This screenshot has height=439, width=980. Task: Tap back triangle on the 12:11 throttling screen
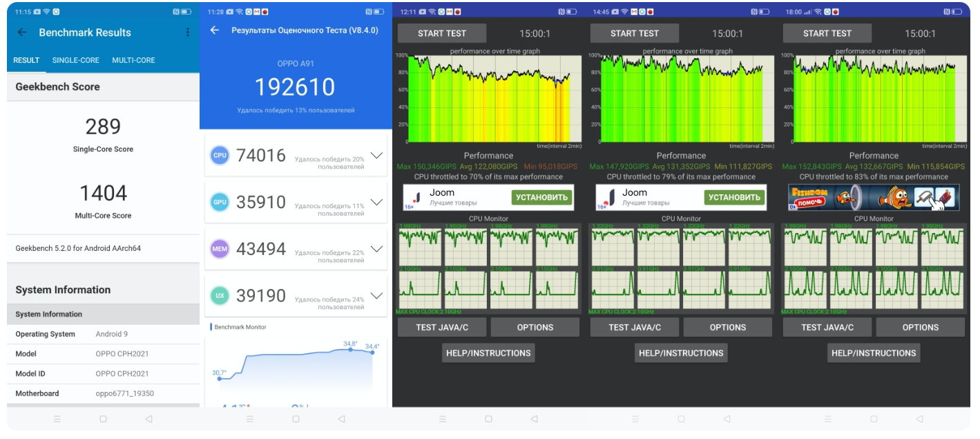coord(534,419)
